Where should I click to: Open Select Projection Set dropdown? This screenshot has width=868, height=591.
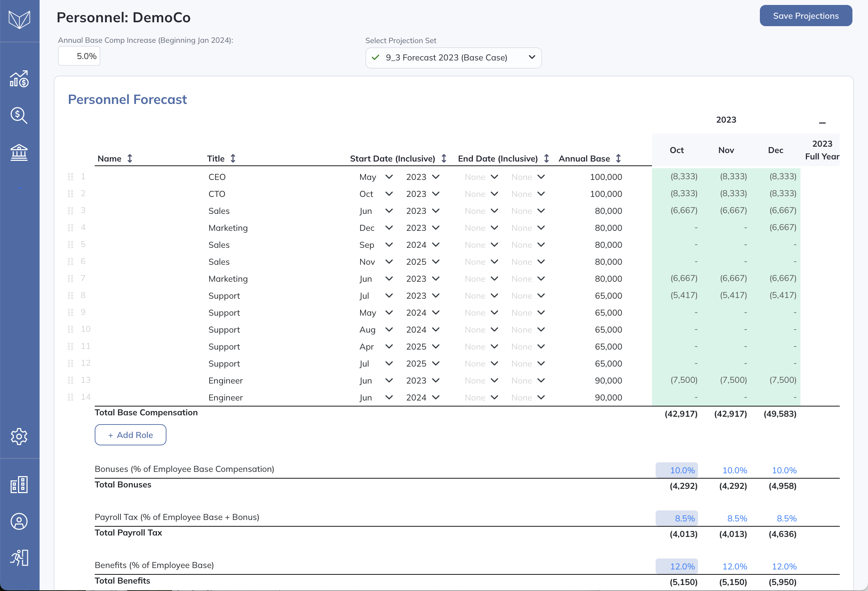(453, 58)
